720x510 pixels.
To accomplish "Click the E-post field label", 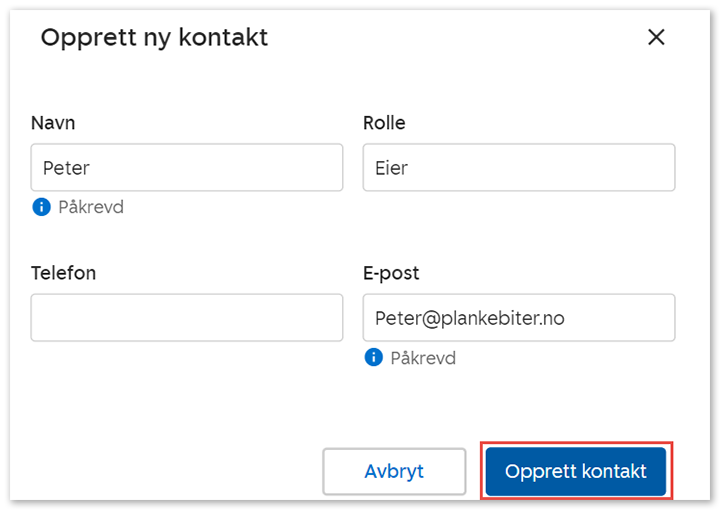I will [391, 273].
